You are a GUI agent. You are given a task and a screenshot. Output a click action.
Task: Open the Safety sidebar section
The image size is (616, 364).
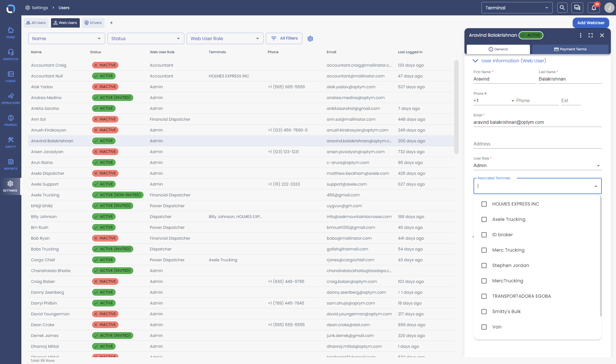11,142
